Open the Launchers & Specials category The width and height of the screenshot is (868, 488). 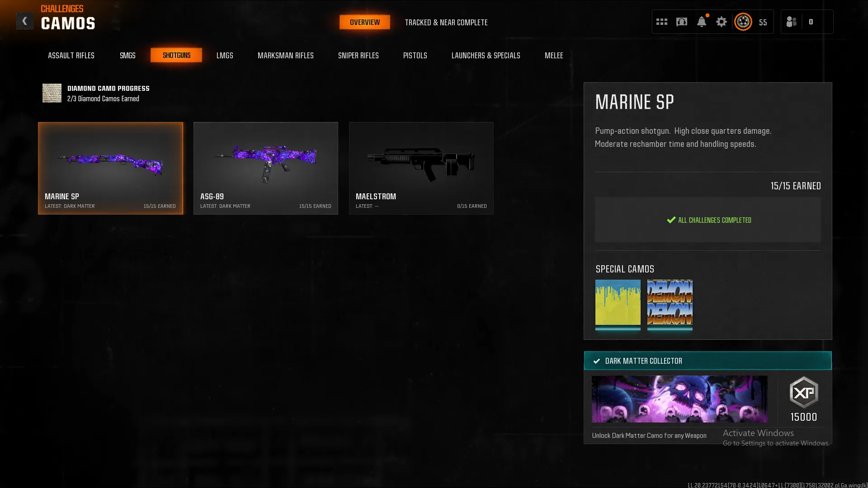486,55
